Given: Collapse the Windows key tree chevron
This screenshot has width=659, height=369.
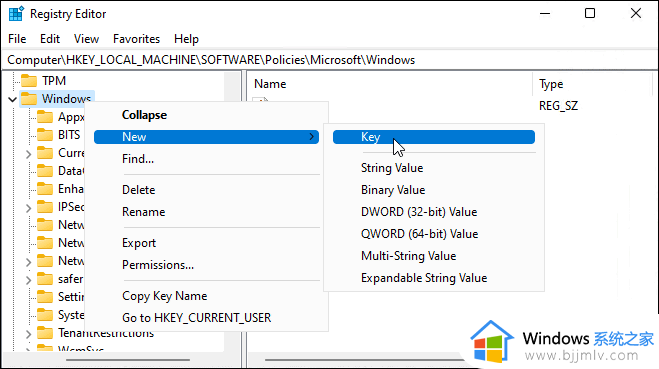Looking at the screenshot, I should click(13, 99).
